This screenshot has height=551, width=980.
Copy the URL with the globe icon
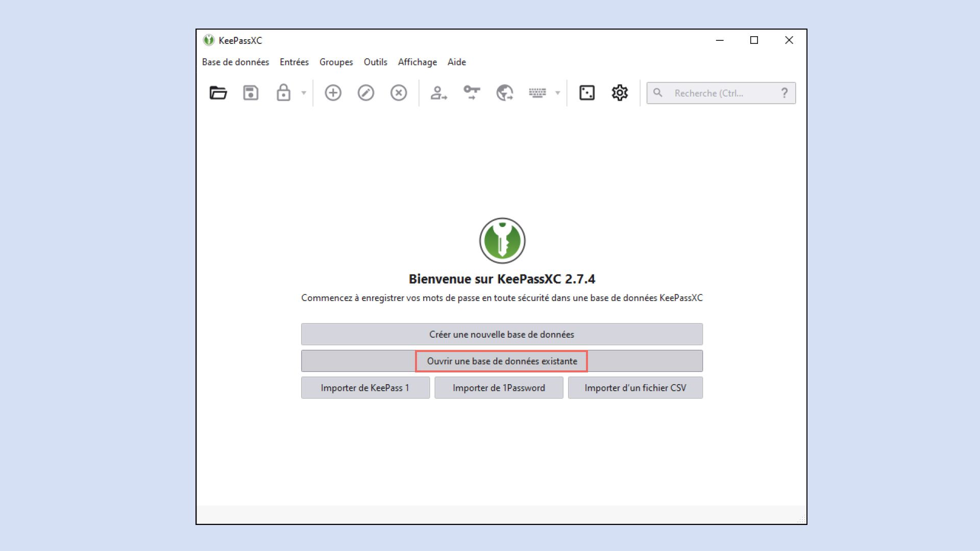point(503,93)
